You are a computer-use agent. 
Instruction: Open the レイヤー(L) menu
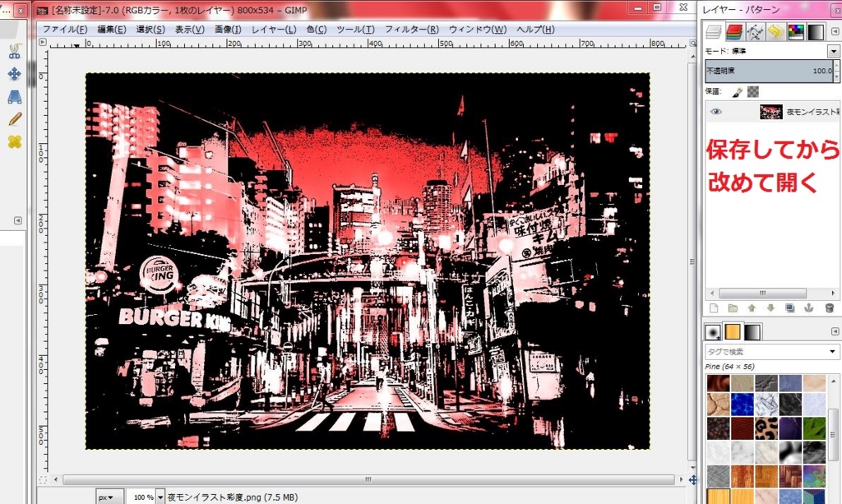coord(274,30)
